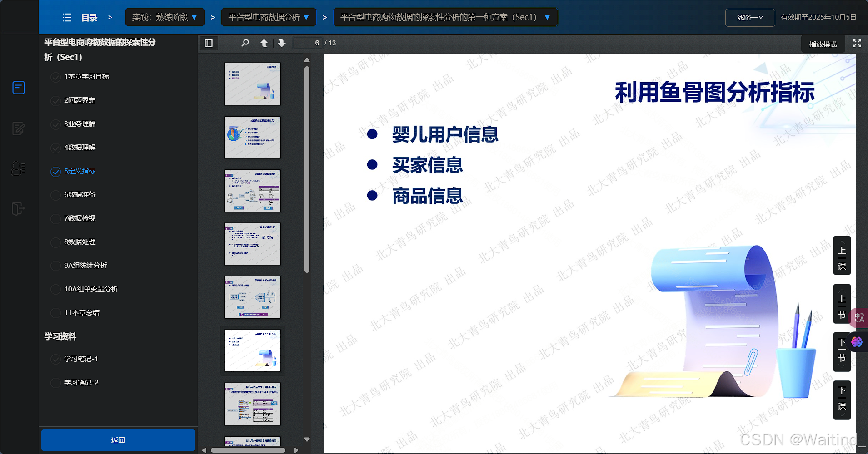Open the 线路一 dropdown
Viewport: 868px width, 454px height.
(750, 18)
